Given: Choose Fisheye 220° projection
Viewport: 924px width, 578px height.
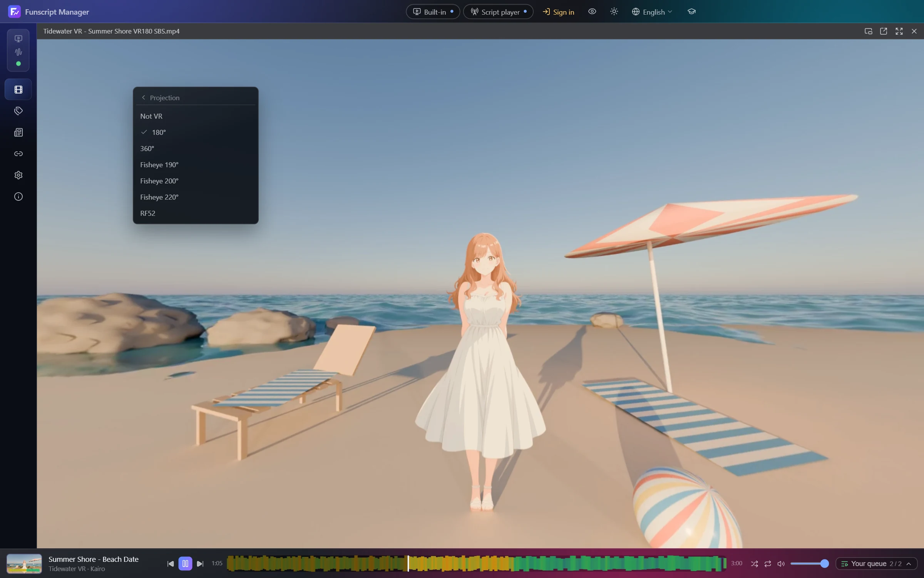Looking at the screenshot, I should coord(196,197).
